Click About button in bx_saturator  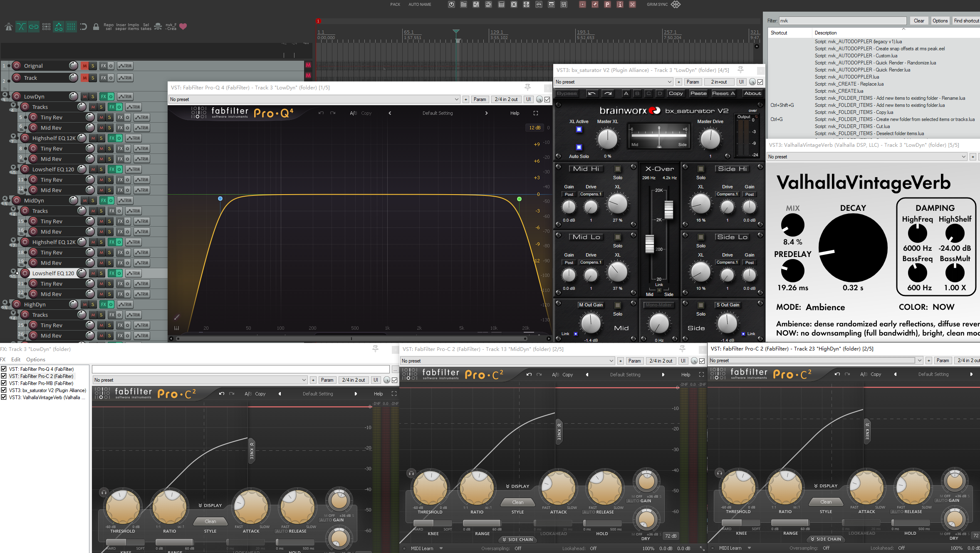coord(752,94)
